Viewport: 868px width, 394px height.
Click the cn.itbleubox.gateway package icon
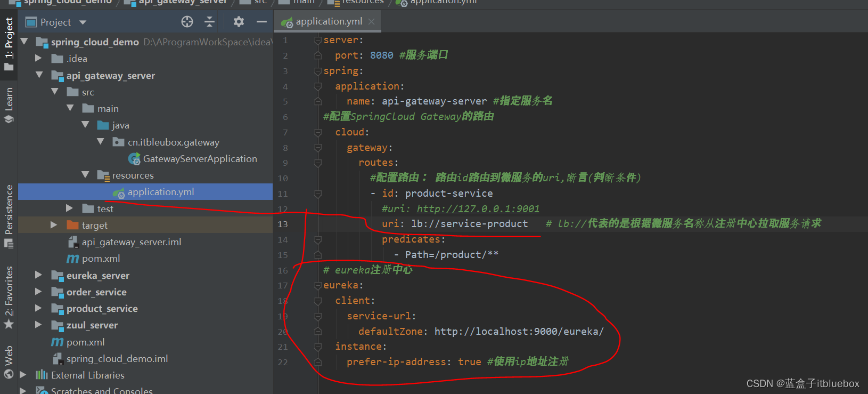coord(119,142)
